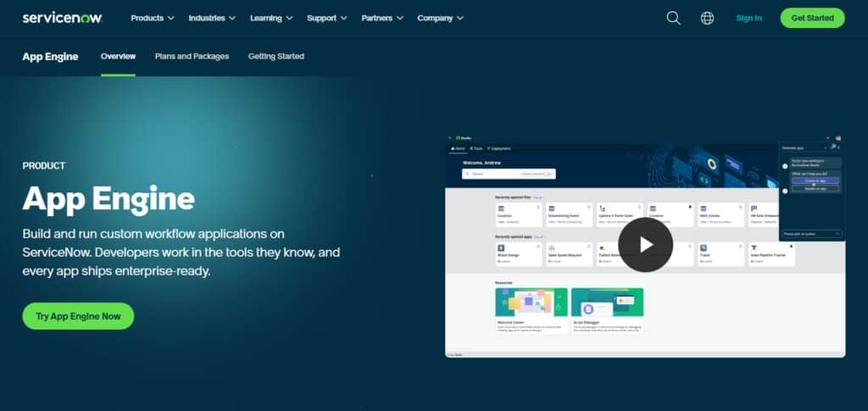The width and height of the screenshot is (868, 411).
Task: Switch to Plans and Packages tab
Action: pyautogui.click(x=192, y=57)
